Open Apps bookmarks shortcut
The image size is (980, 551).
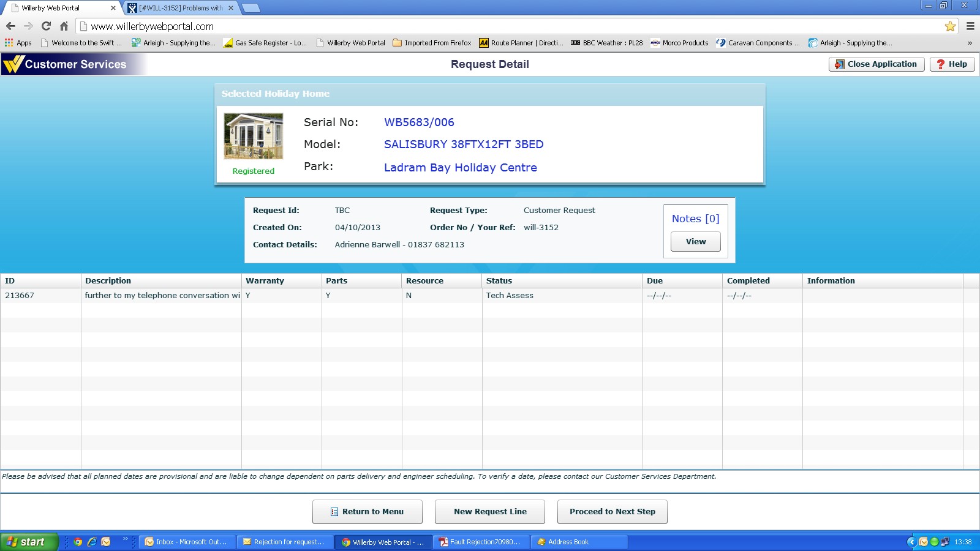[x=18, y=43]
